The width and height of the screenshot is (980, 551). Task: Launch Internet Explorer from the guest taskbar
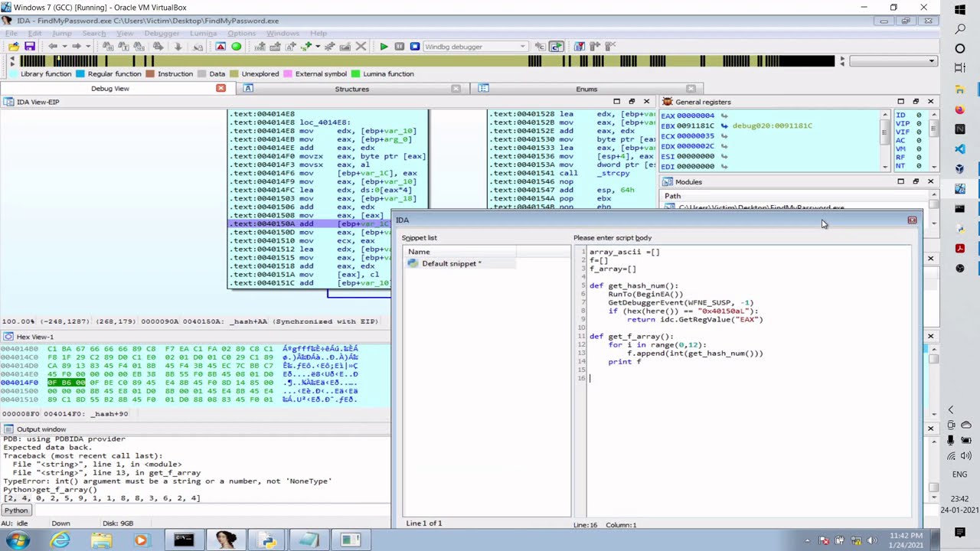click(x=60, y=540)
